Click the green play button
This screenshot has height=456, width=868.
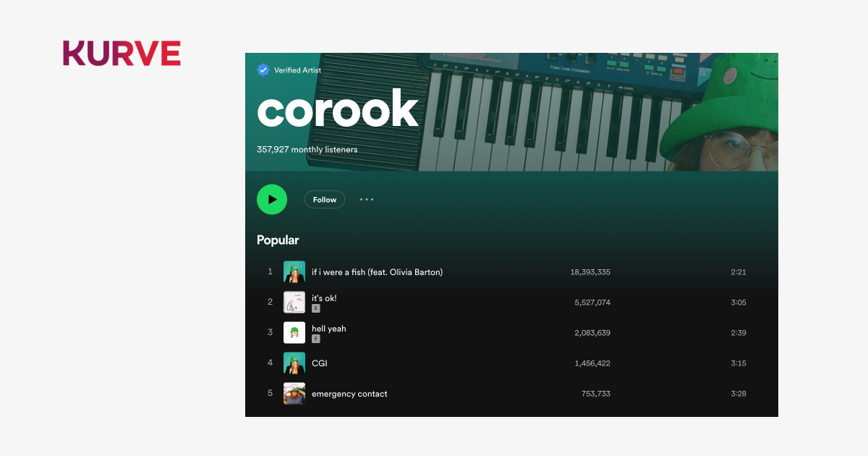(272, 199)
